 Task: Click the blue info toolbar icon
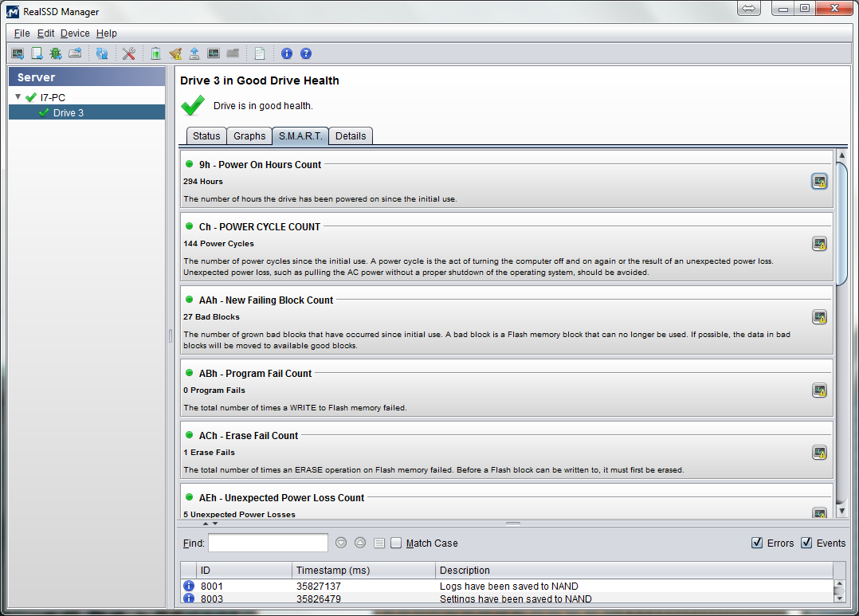(x=287, y=53)
